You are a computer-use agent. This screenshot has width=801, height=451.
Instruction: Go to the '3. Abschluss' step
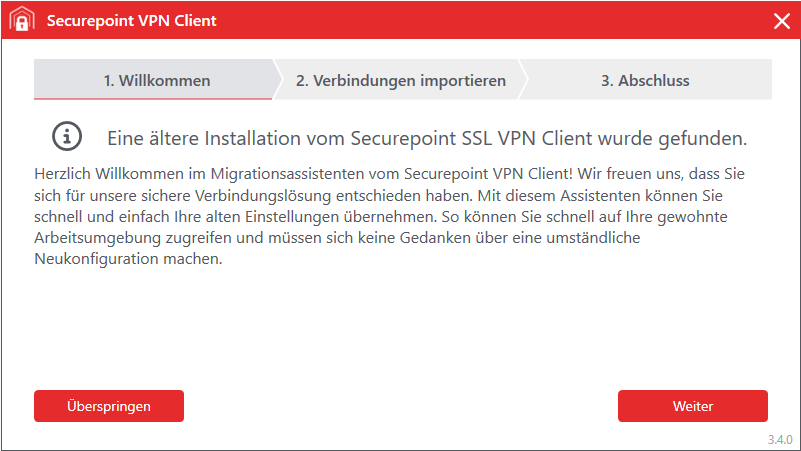coord(645,80)
